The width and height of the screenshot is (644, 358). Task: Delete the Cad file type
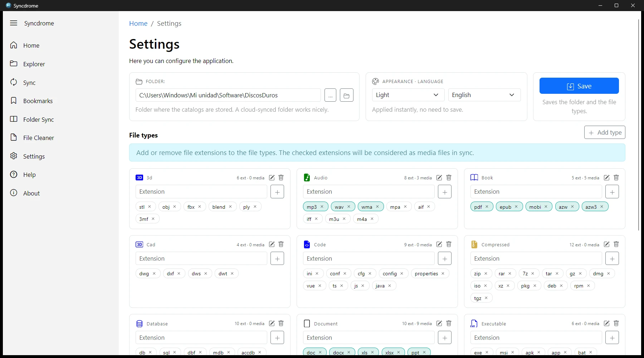coord(281,244)
